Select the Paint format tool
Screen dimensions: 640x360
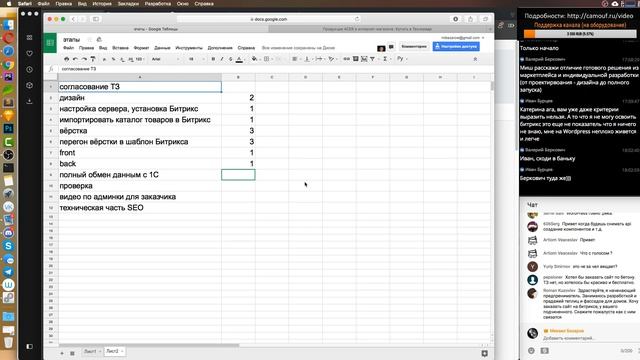click(93, 59)
